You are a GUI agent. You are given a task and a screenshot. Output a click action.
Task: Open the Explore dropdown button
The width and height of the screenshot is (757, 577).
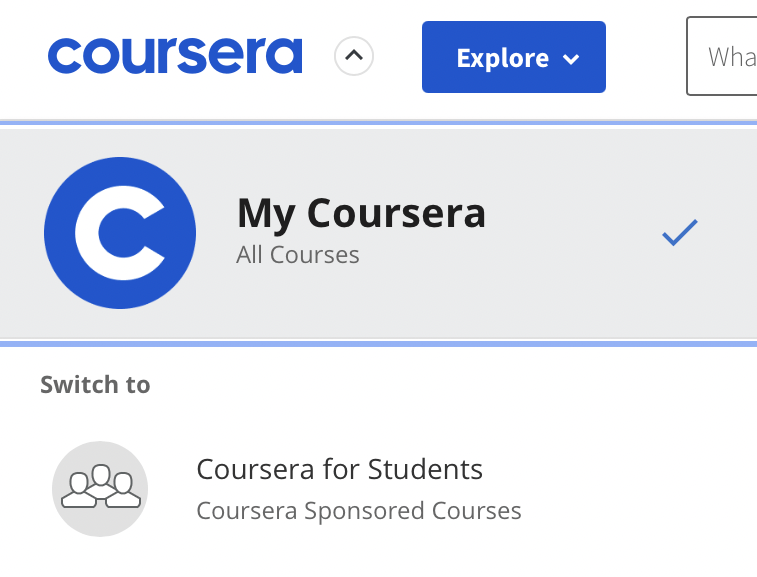pos(513,57)
